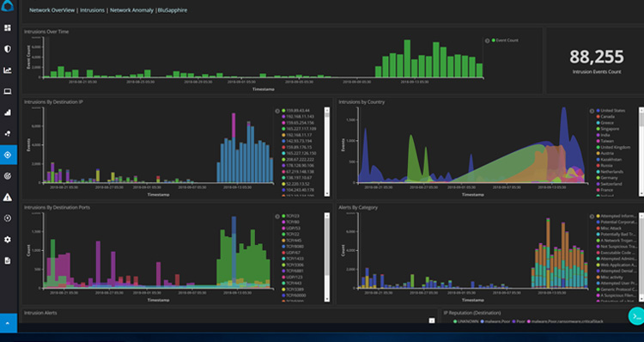644x342 pixels.
Task: Toggle the Misc Attack legend entry
Action: [609, 228]
